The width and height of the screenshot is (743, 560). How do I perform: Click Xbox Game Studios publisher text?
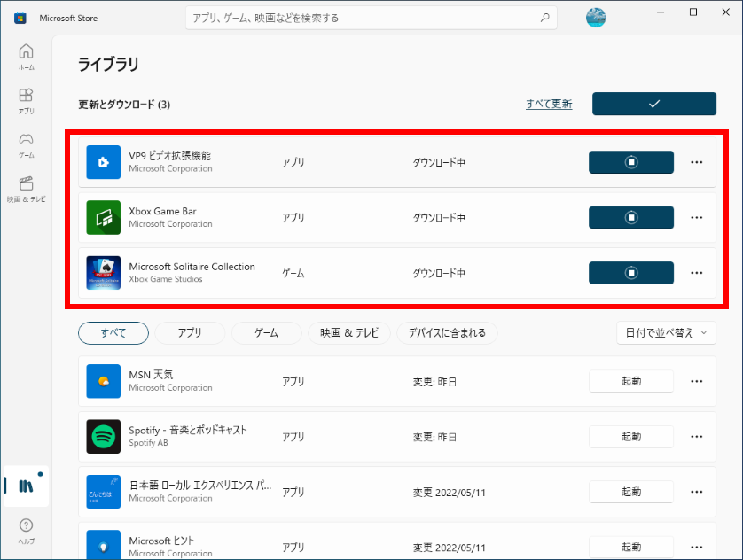[x=166, y=279]
